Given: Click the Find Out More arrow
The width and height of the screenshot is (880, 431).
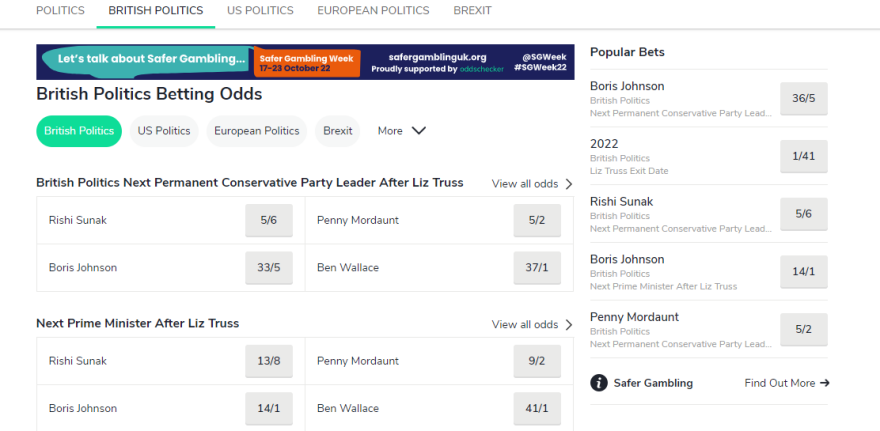Looking at the screenshot, I should (824, 383).
